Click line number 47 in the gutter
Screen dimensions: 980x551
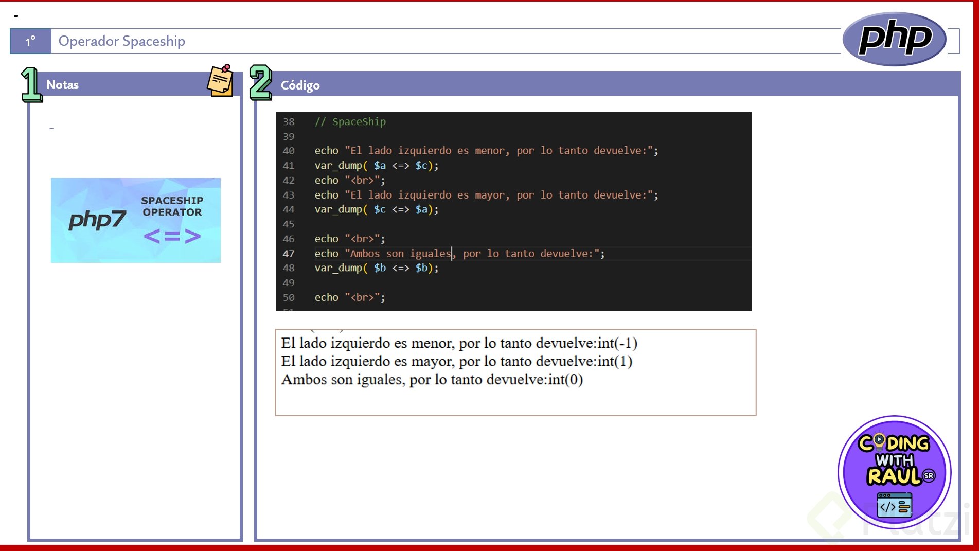point(289,254)
